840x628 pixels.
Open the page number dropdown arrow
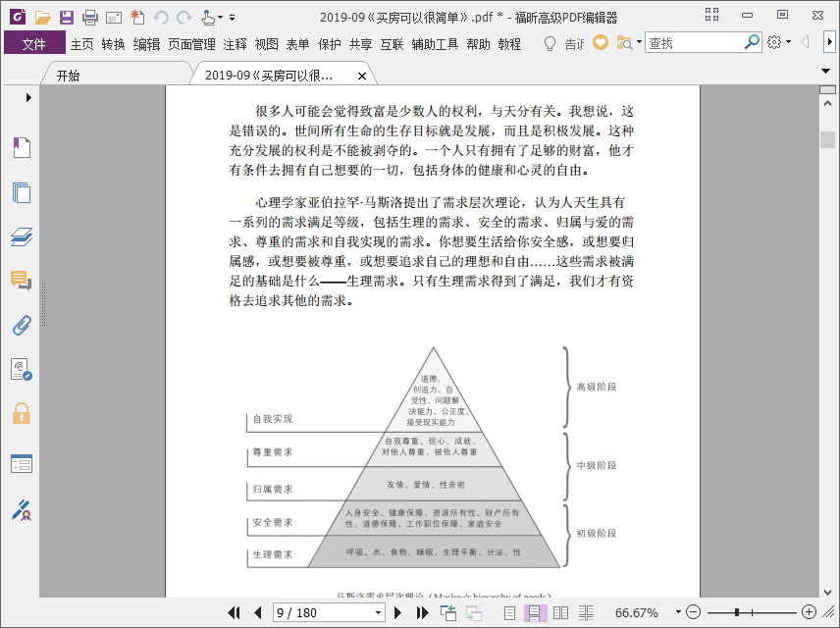(x=378, y=612)
